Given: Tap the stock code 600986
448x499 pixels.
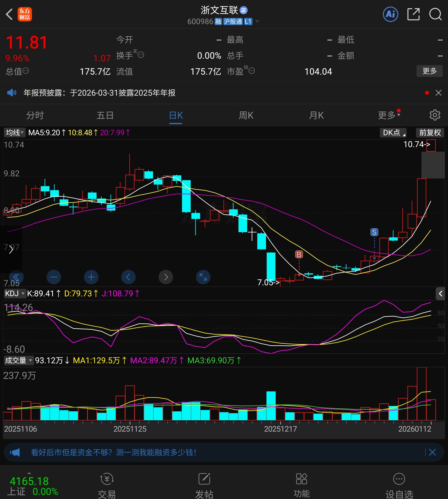Looking at the screenshot, I should click(200, 22).
